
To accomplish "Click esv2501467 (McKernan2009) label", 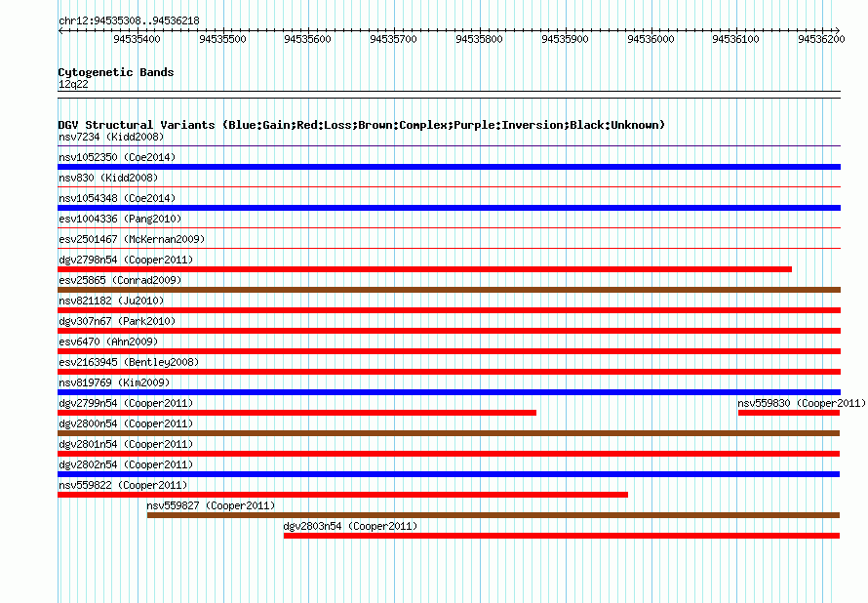I will tap(132, 239).
